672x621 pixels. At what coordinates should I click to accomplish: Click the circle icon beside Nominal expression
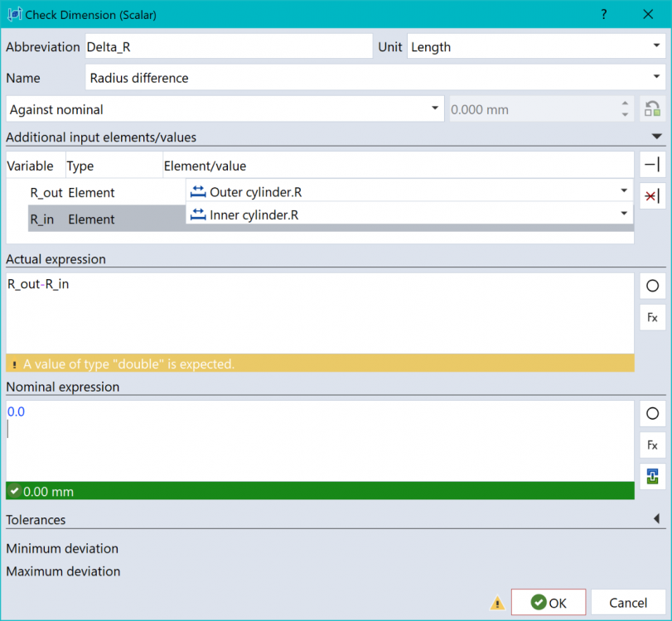pyautogui.click(x=652, y=413)
